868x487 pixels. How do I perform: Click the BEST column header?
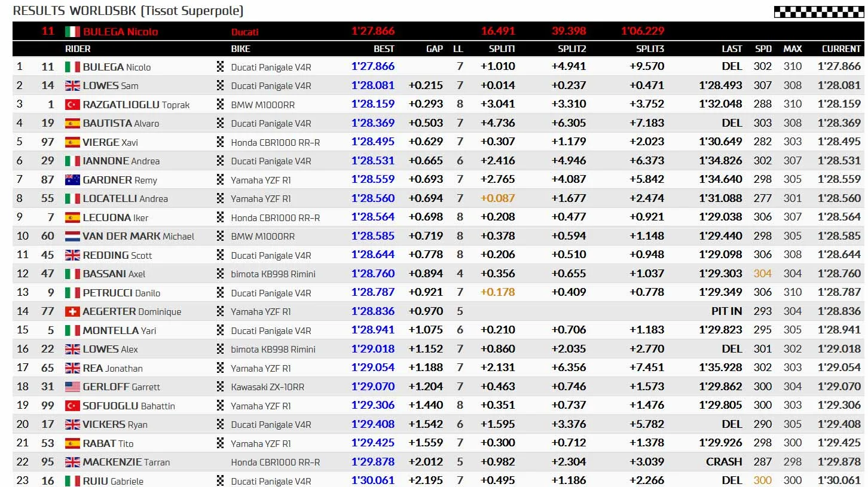point(384,49)
